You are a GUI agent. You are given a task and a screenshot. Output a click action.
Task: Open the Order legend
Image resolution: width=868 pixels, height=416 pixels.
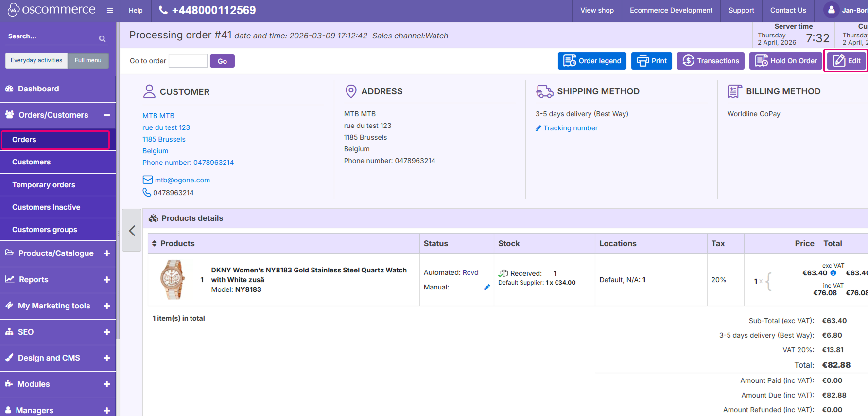[592, 61]
